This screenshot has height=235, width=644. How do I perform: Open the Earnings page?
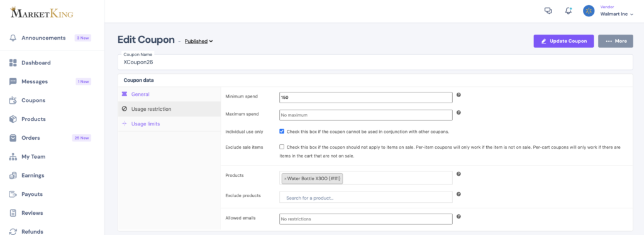(33, 175)
